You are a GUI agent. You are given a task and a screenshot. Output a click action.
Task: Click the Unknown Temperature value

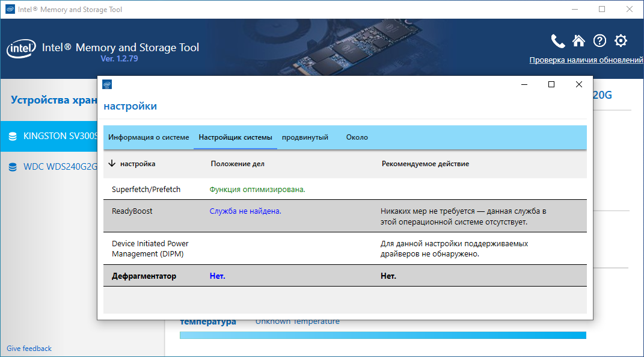[298, 321]
